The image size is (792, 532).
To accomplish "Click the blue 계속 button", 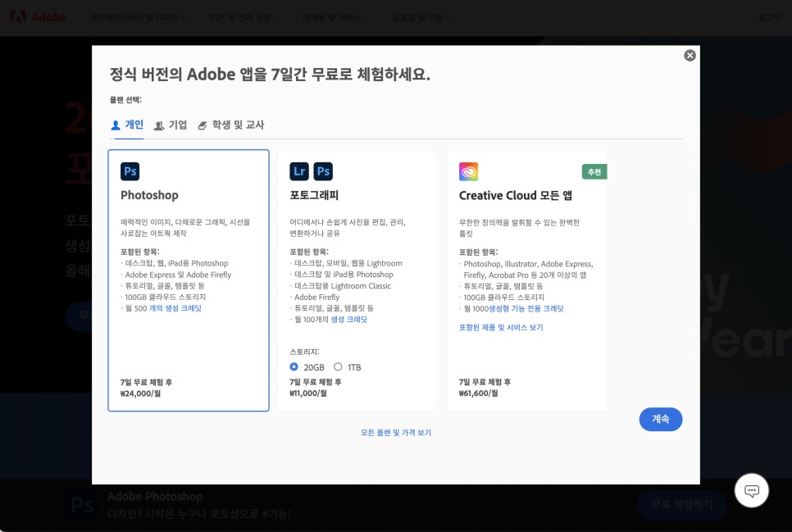I will pyautogui.click(x=661, y=420).
